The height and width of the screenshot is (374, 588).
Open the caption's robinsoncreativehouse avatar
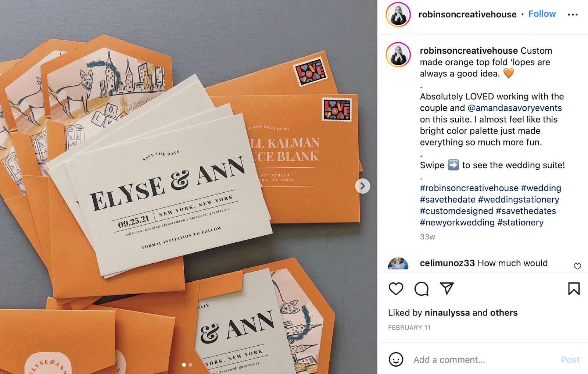click(x=398, y=54)
